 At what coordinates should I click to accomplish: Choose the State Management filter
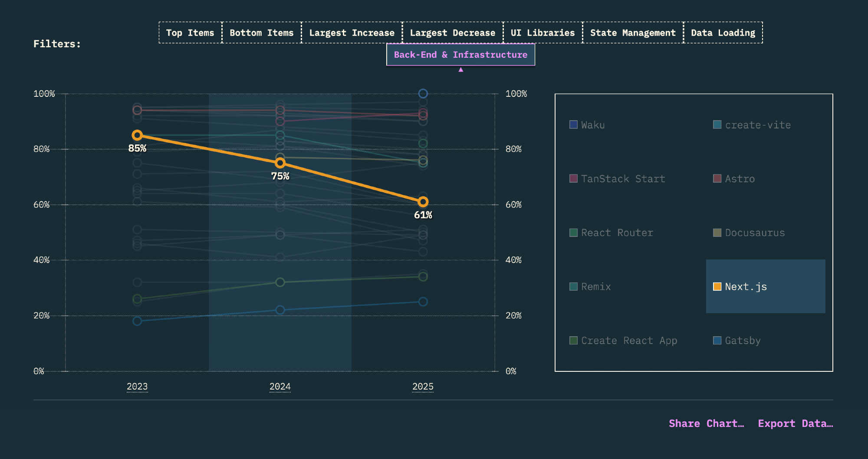(x=632, y=33)
